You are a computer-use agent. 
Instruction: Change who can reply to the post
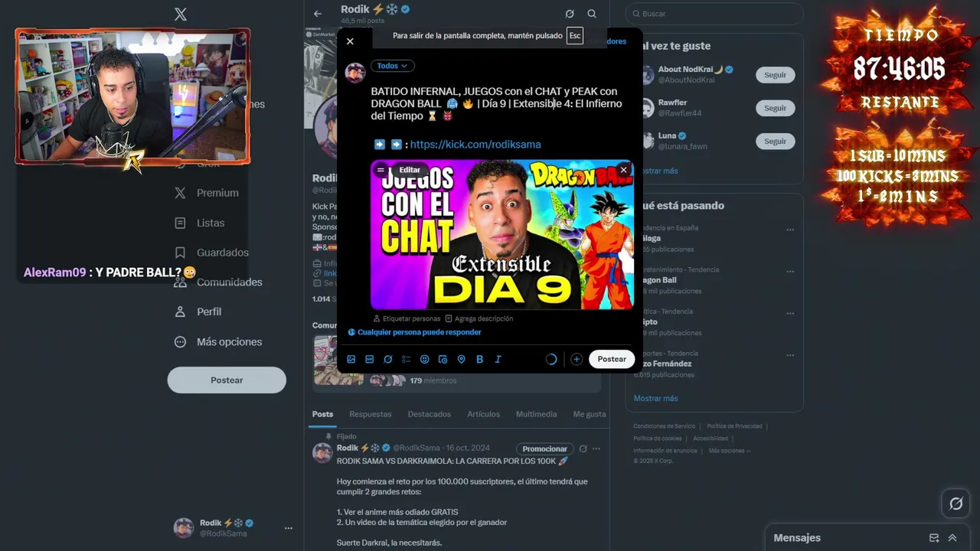(414, 332)
